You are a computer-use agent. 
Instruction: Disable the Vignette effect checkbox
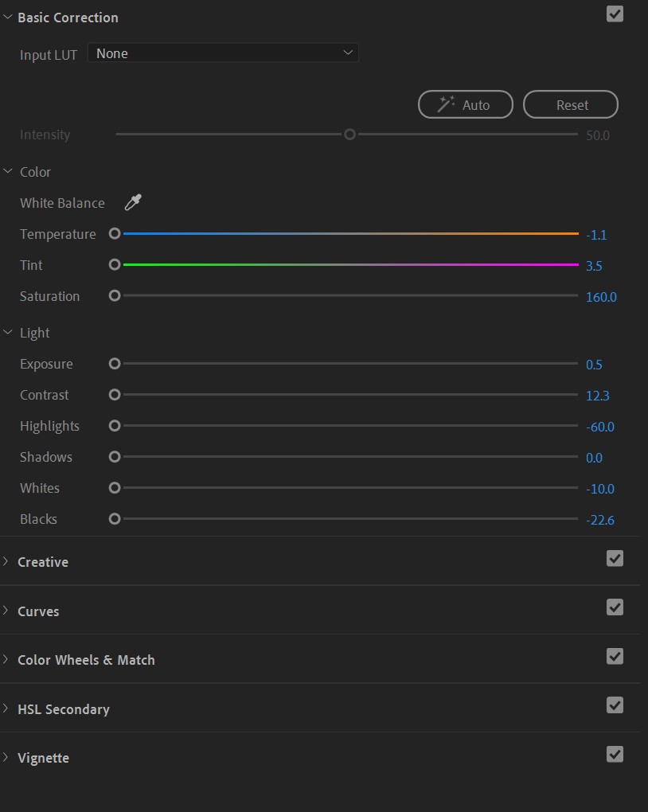614,754
